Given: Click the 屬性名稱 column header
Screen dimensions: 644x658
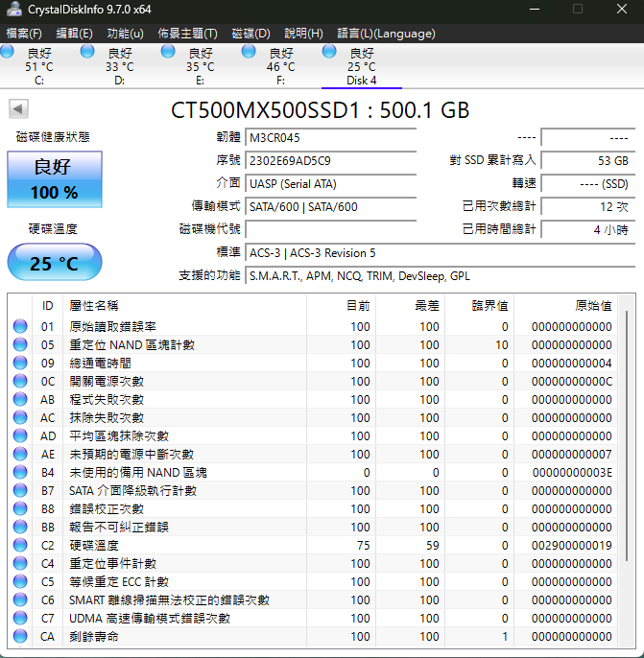Looking at the screenshot, I should click(184, 305).
